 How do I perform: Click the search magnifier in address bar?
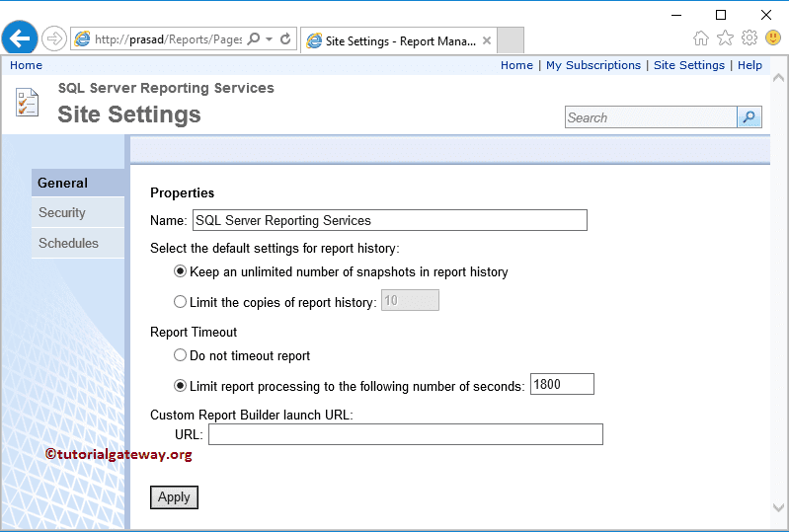point(255,38)
